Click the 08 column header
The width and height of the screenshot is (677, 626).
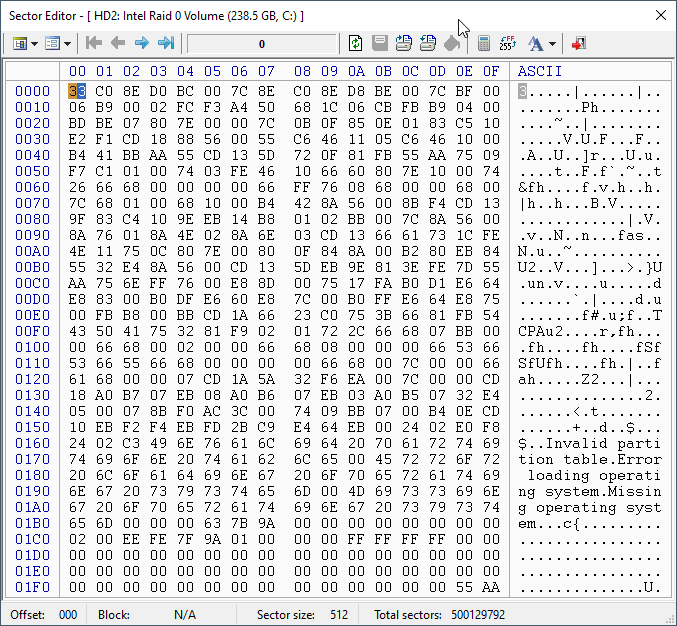(302, 71)
